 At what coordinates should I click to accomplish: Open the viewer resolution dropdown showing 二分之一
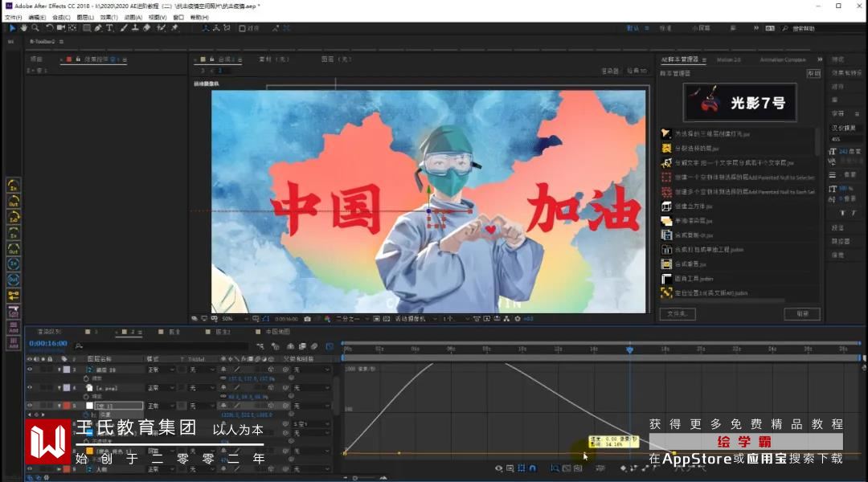[352, 319]
